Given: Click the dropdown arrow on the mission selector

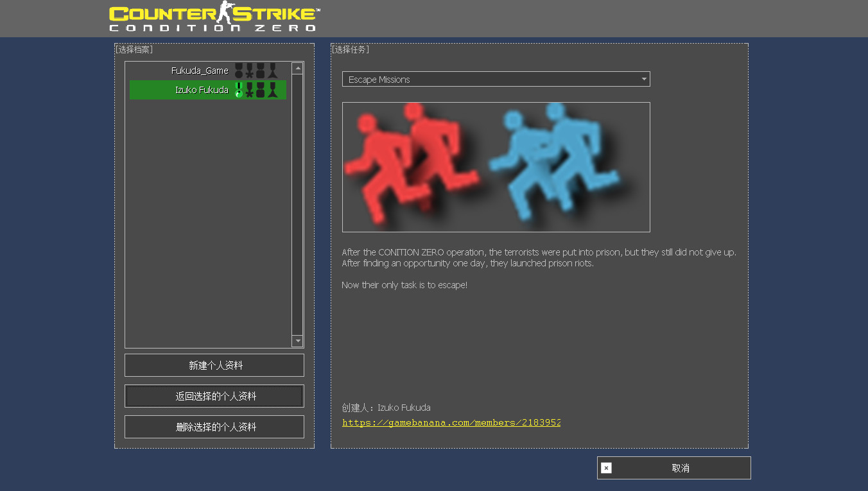Looking at the screenshot, I should (644, 79).
